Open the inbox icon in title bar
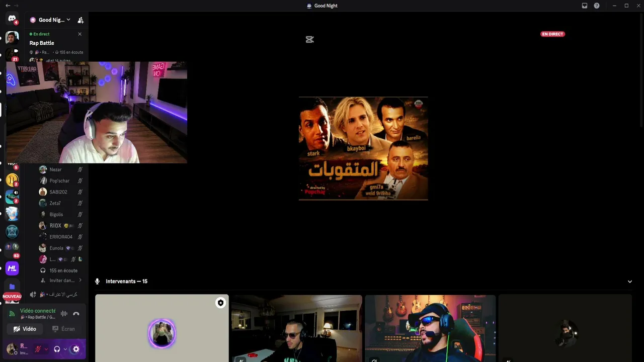 [x=585, y=6]
